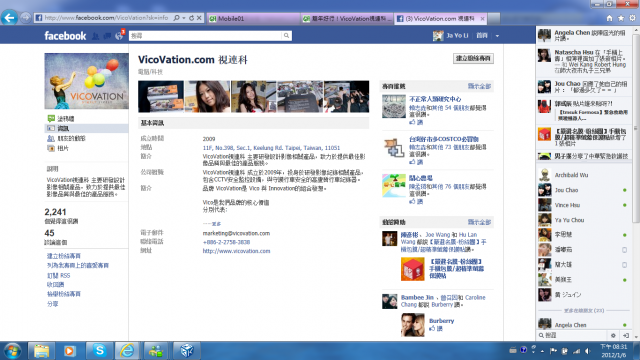Go forward with the browser forward arrow

click(x=26, y=18)
